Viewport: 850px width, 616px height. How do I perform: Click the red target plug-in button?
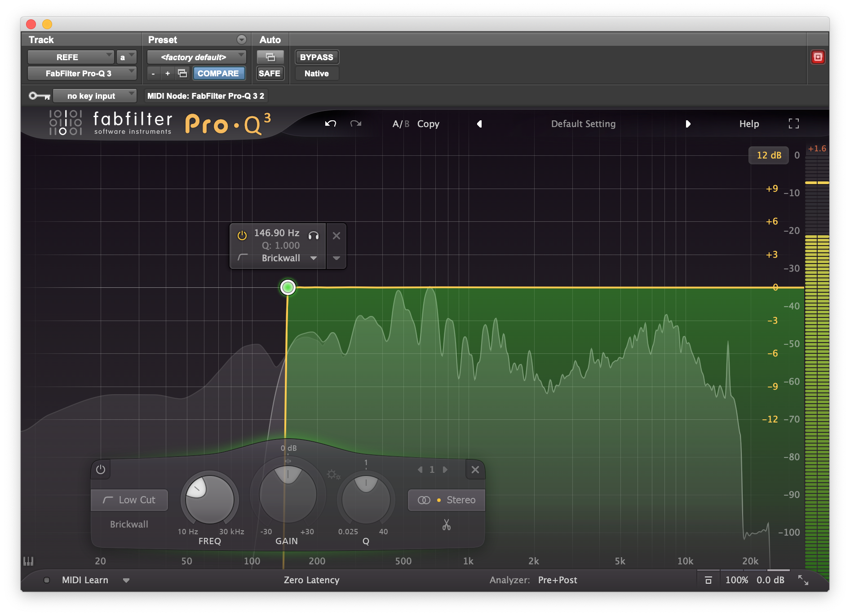818,57
